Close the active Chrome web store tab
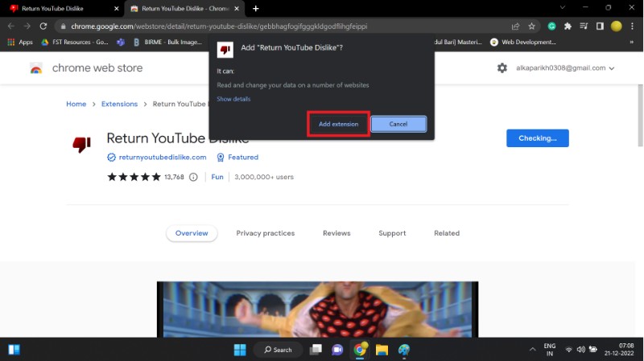 [237, 8]
